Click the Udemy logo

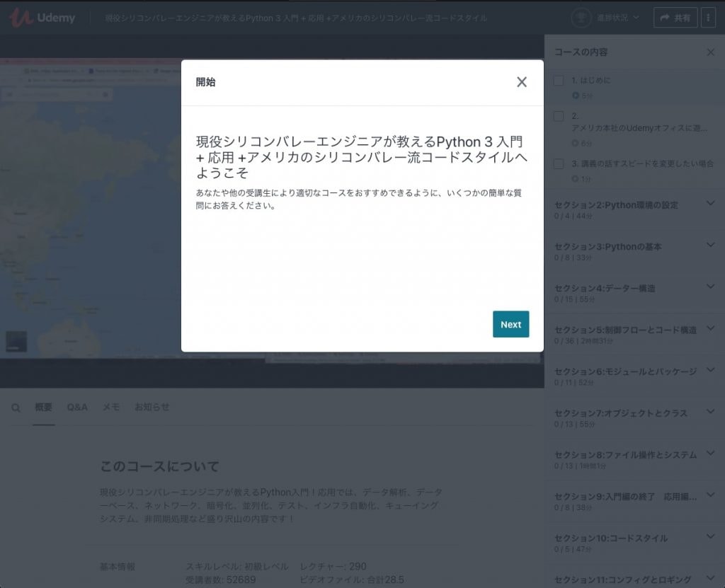pyautogui.click(x=42, y=18)
